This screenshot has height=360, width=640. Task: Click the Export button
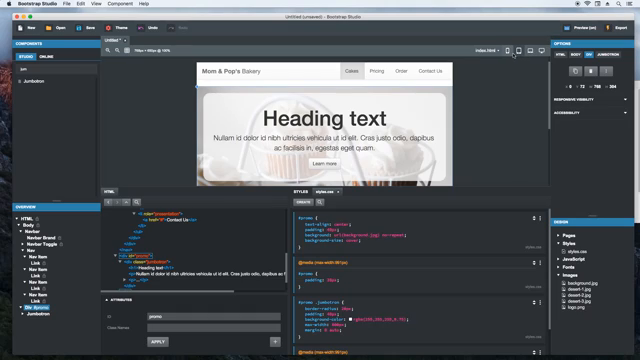pos(616,28)
